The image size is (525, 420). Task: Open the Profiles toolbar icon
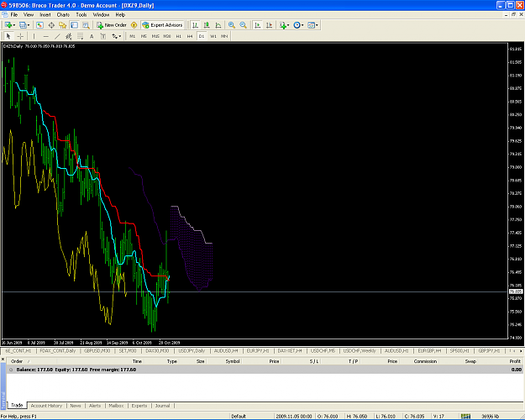[x=23, y=25]
